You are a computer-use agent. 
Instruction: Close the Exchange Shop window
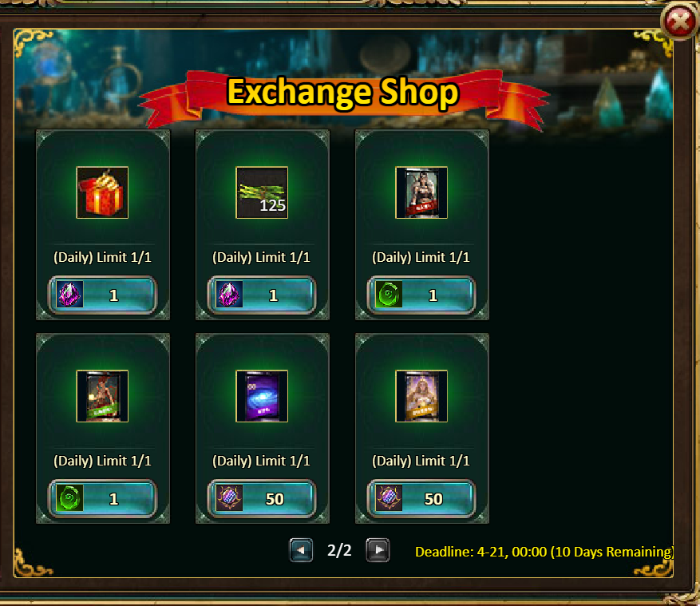point(679,21)
